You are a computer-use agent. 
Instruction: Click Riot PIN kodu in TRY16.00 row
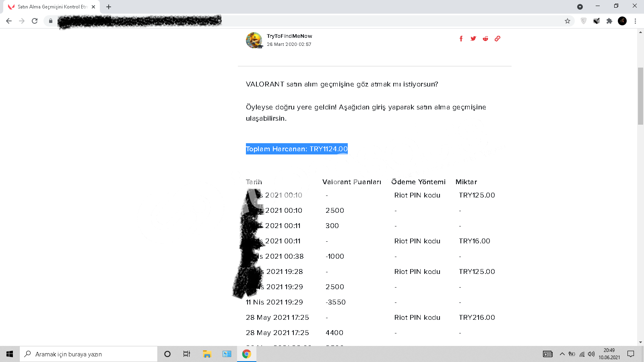click(417, 241)
